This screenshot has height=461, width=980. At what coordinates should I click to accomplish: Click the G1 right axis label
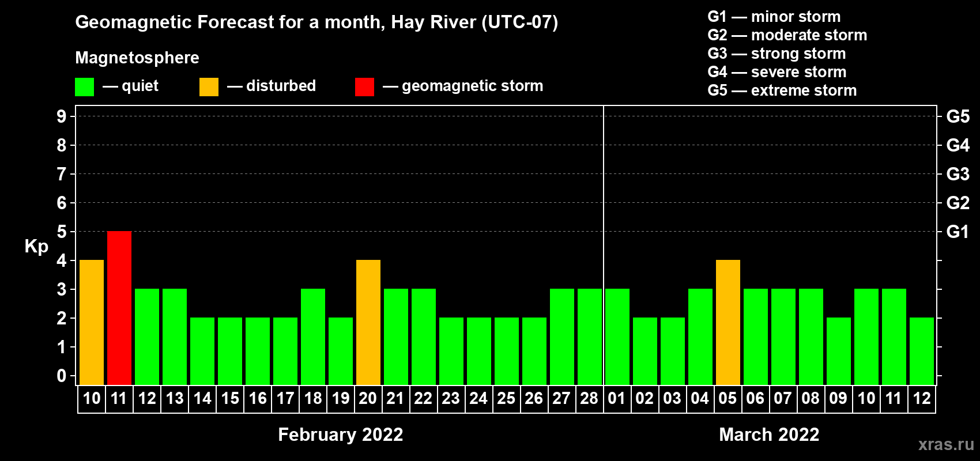(x=958, y=232)
